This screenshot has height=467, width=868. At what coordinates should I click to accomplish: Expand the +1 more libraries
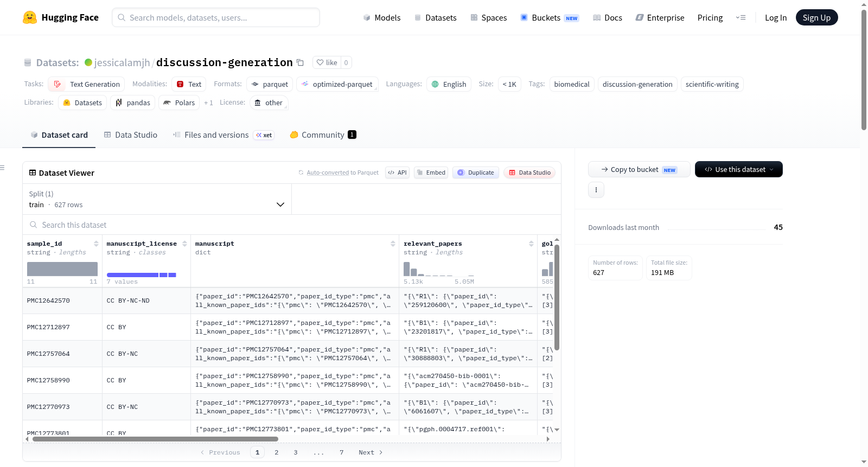pos(208,103)
